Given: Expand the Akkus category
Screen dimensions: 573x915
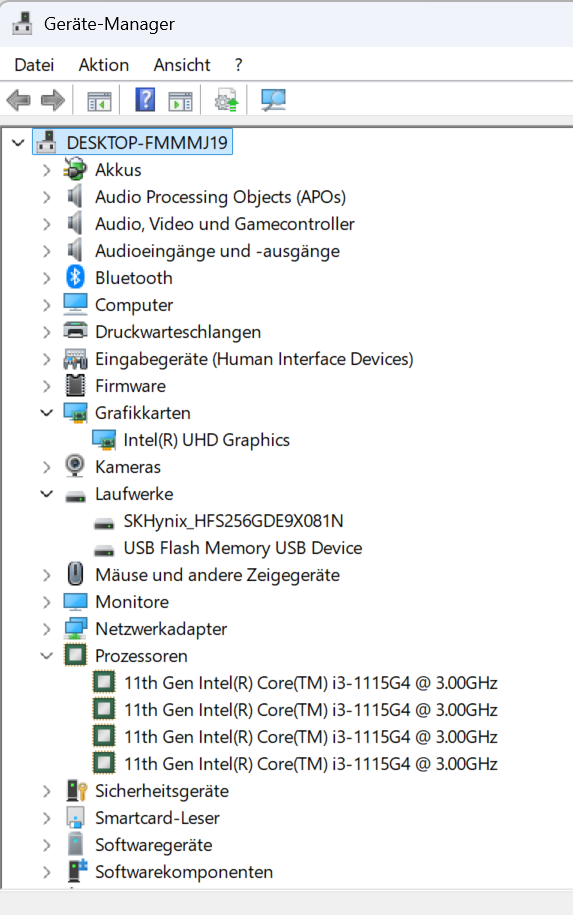Looking at the screenshot, I should (x=47, y=170).
